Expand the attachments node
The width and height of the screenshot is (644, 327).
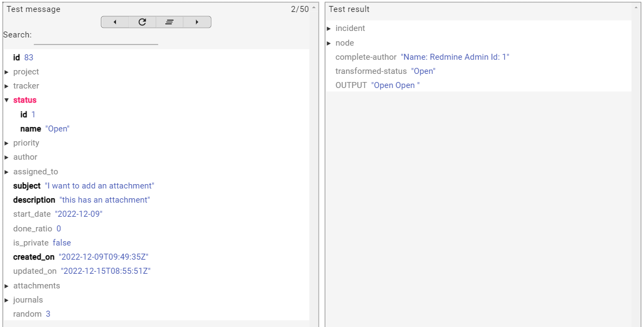[x=7, y=286]
